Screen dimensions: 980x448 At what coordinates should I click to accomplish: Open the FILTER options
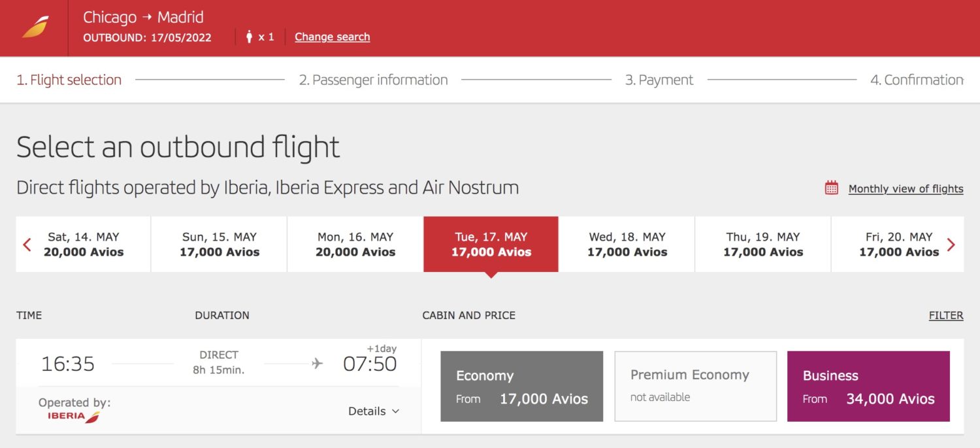click(x=946, y=315)
